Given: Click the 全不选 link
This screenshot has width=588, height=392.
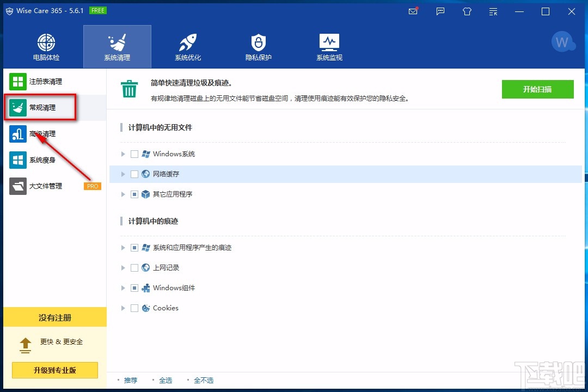Looking at the screenshot, I should pyautogui.click(x=204, y=381).
